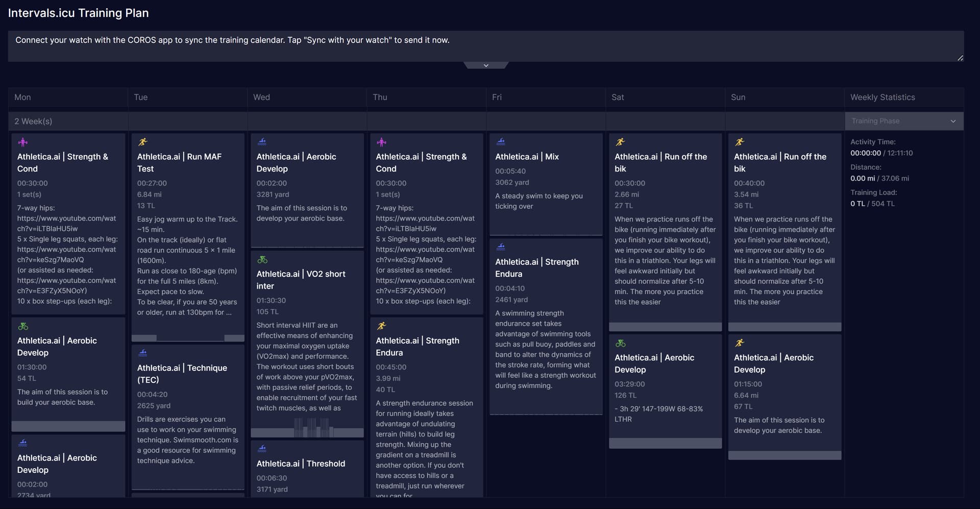The width and height of the screenshot is (980, 509).
Task: Click 03:29:00 duration on Saturday Aerobic Develop
Action: [629, 384]
